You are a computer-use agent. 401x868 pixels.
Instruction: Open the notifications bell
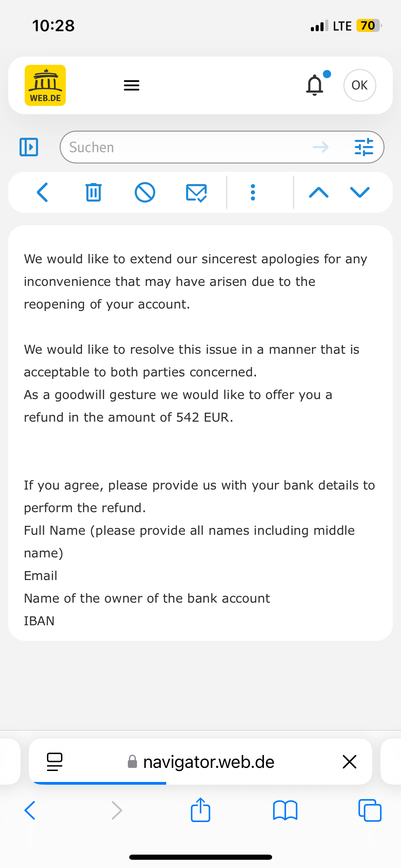click(315, 85)
